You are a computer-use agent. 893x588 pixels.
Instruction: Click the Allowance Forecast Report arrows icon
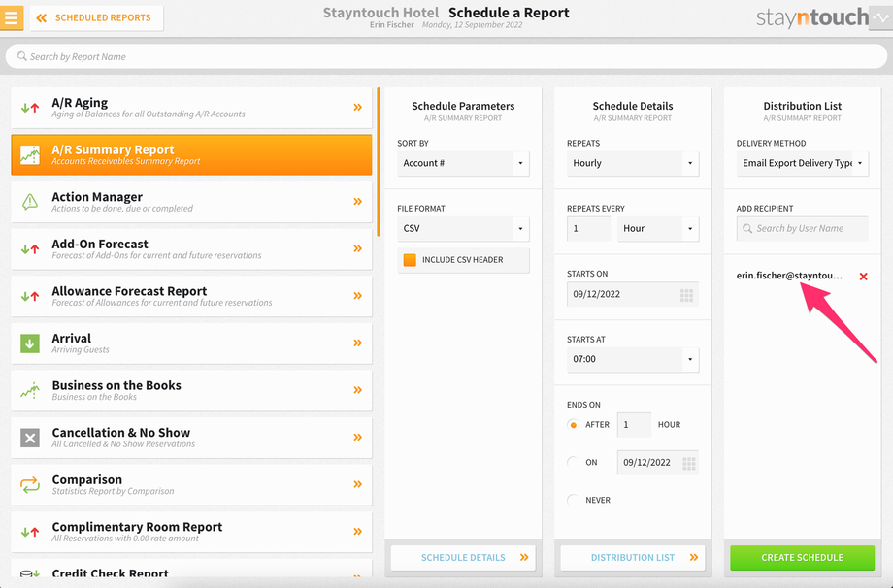(x=30, y=296)
